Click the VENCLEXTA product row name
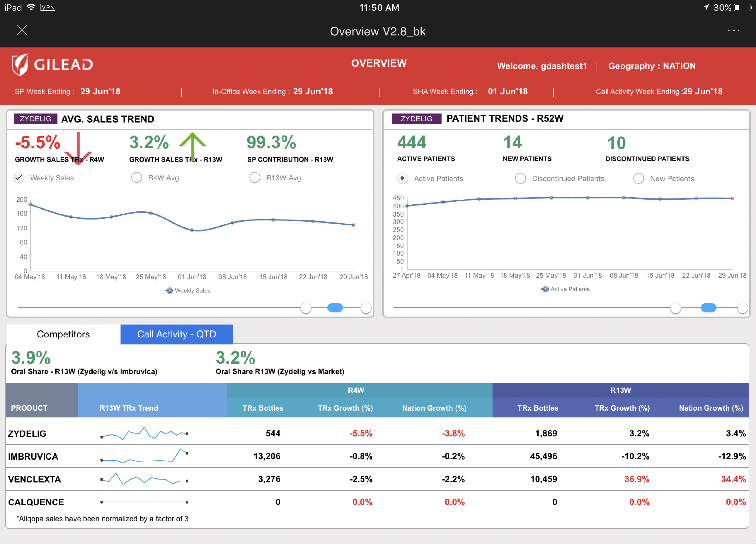The image size is (756, 544). click(34, 479)
